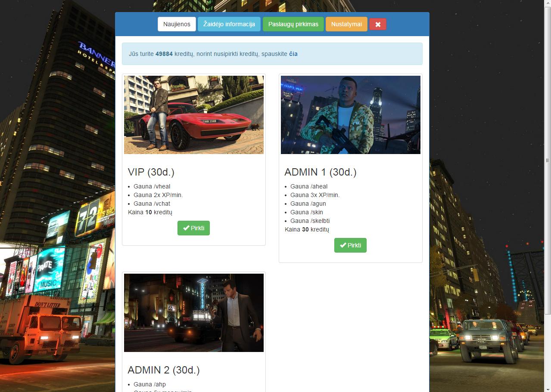Image resolution: width=551 pixels, height=392 pixels.
Task: Click 'Gauna /vheal' in VIP list
Action: coord(152,186)
